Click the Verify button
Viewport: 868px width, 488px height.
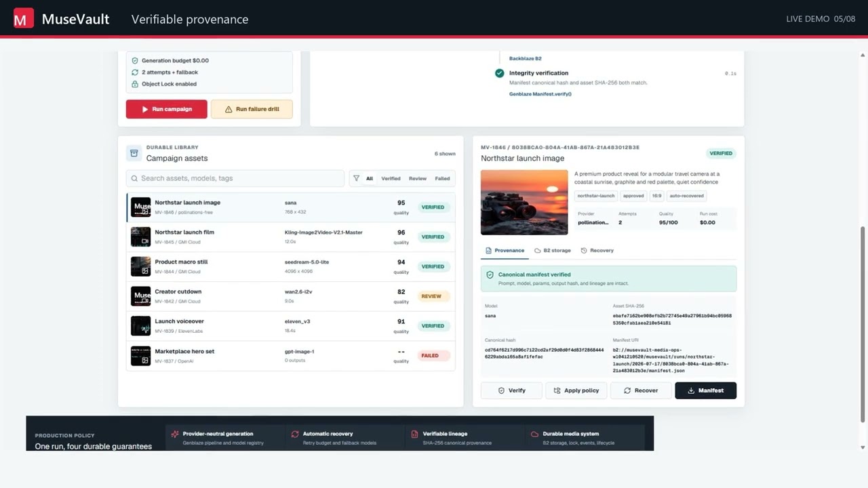pos(511,390)
